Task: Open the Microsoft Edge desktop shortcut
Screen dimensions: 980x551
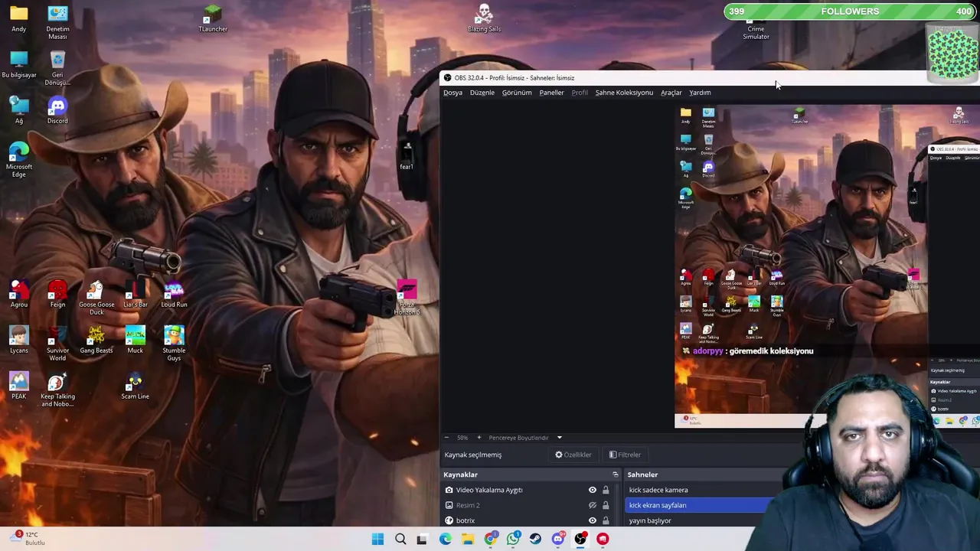Action: [19, 160]
